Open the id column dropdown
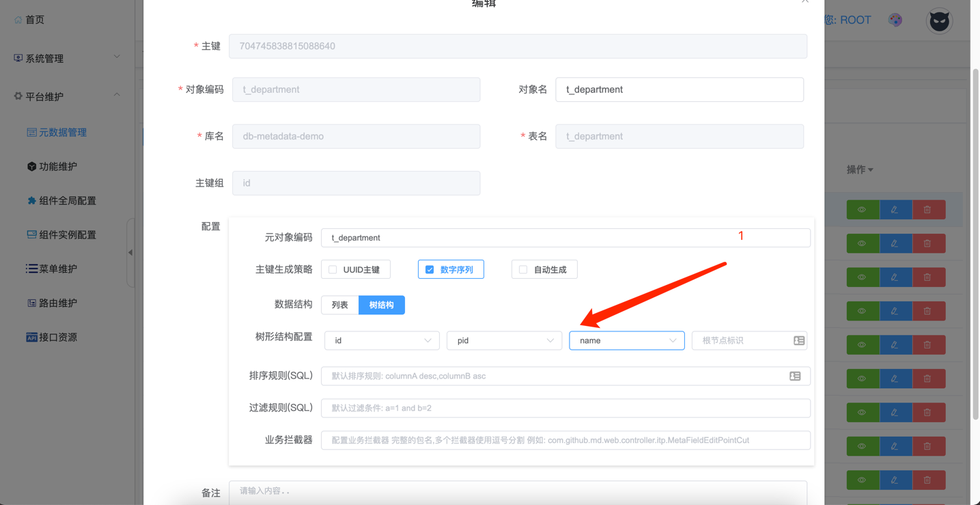This screenshot has width=980, height=505. click(382, 340)
